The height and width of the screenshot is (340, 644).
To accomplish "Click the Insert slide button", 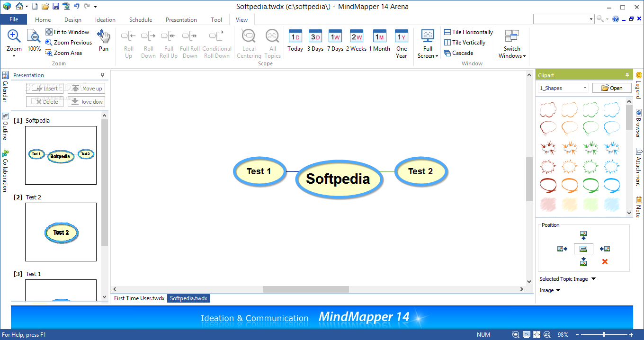I will coord(45,89).
